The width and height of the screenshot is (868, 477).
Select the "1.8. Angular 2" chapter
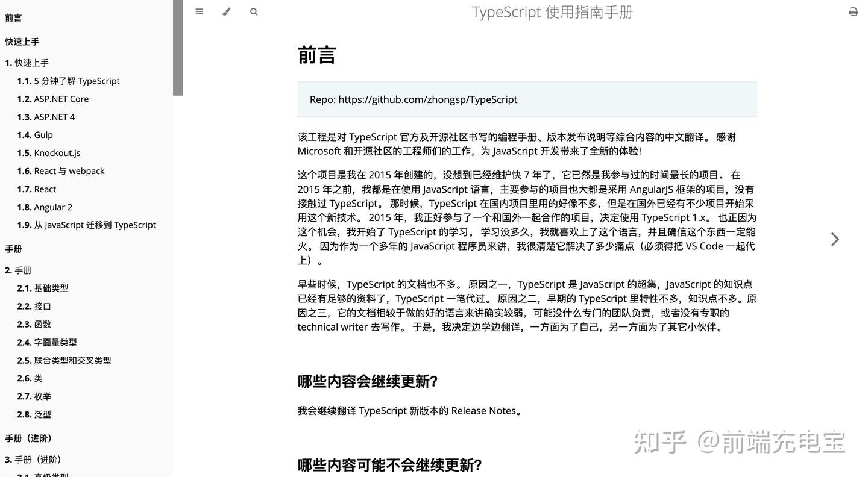(44, 207)
